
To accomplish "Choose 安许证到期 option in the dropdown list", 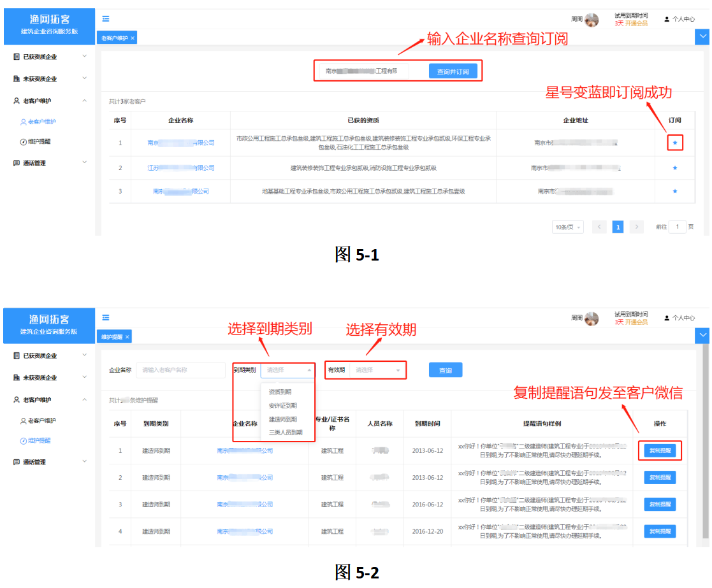I will 287,406.
